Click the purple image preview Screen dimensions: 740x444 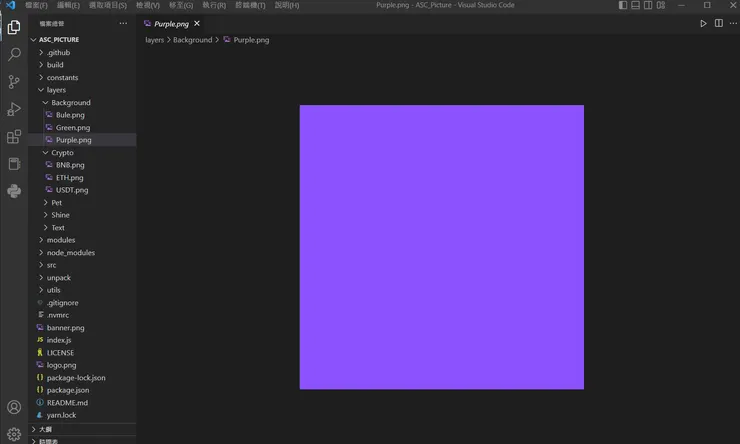pos(442,247)
